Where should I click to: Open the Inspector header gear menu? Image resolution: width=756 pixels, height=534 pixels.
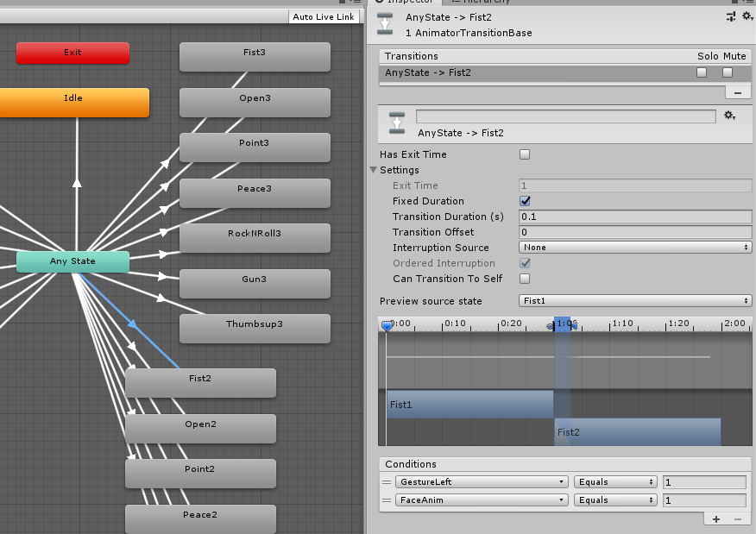(746, 16)
